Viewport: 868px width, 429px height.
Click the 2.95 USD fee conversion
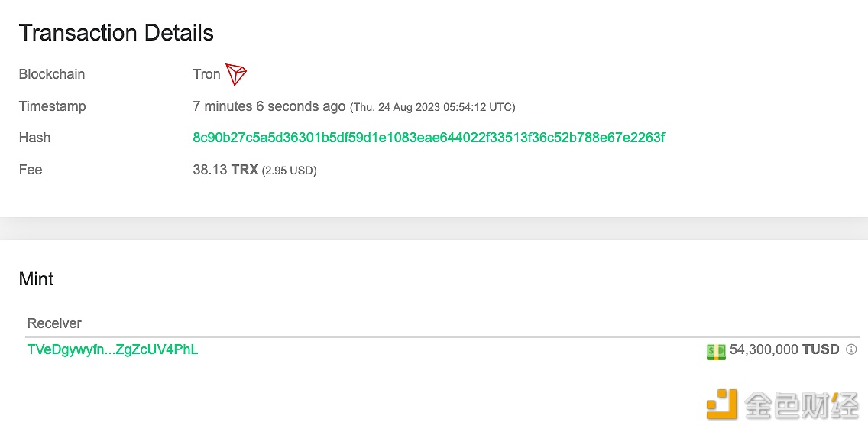[289, 171]
